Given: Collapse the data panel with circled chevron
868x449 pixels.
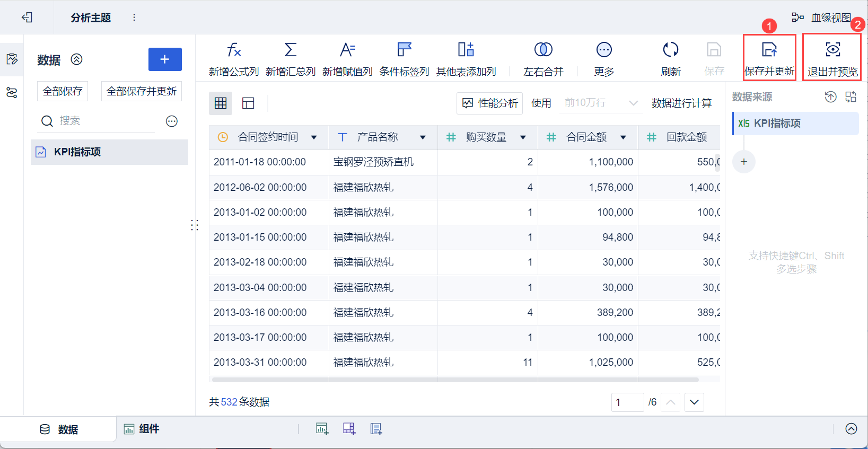Looking at the screenshot, I should click(76, 59).
